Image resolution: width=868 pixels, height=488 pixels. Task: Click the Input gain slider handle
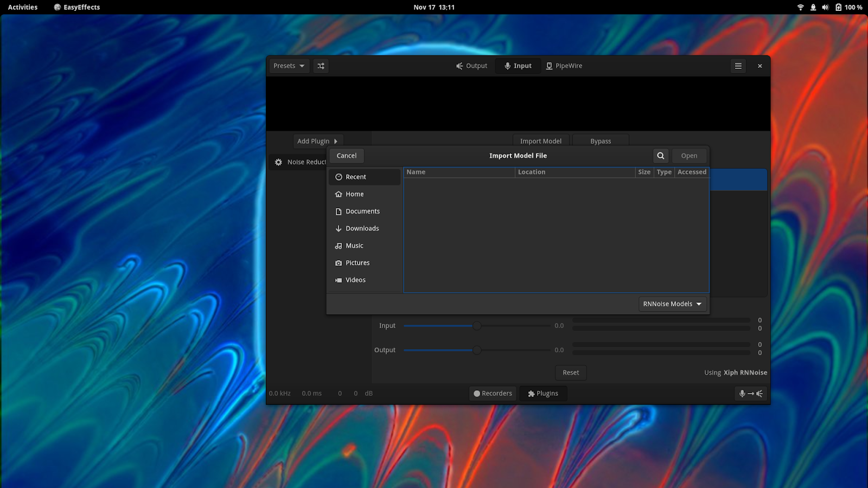click(476, 326)
